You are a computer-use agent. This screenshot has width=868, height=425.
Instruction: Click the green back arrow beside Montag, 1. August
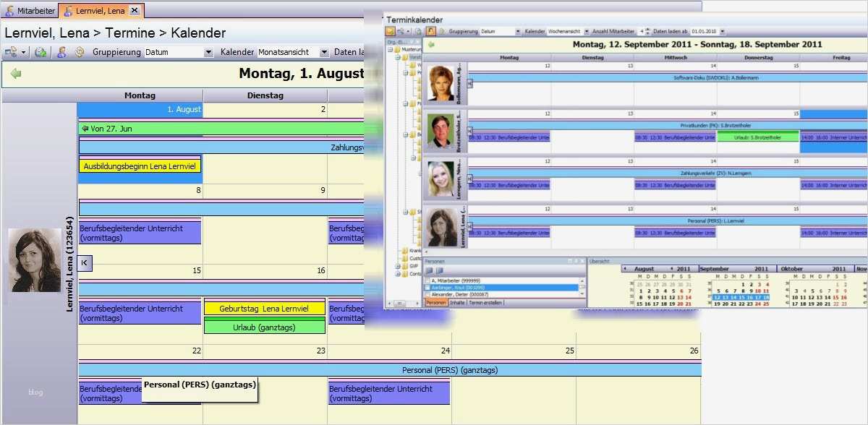tap(16, 74)
